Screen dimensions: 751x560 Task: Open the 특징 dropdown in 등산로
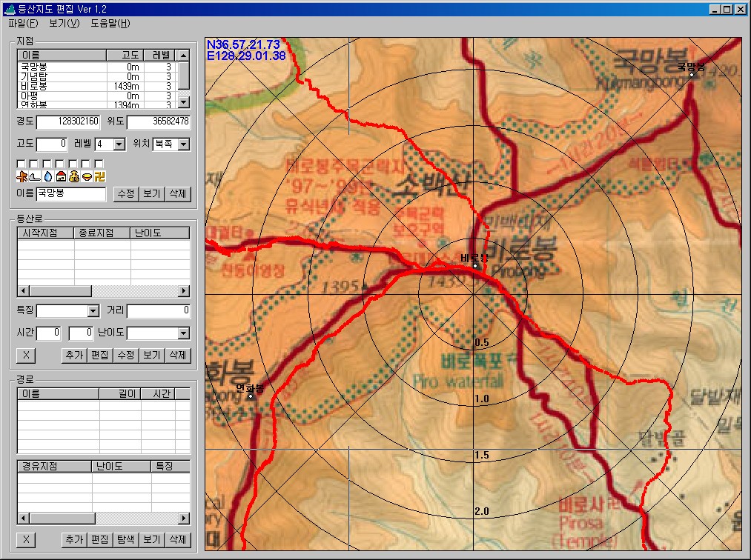pyautogui.click(x=93, y=311)
